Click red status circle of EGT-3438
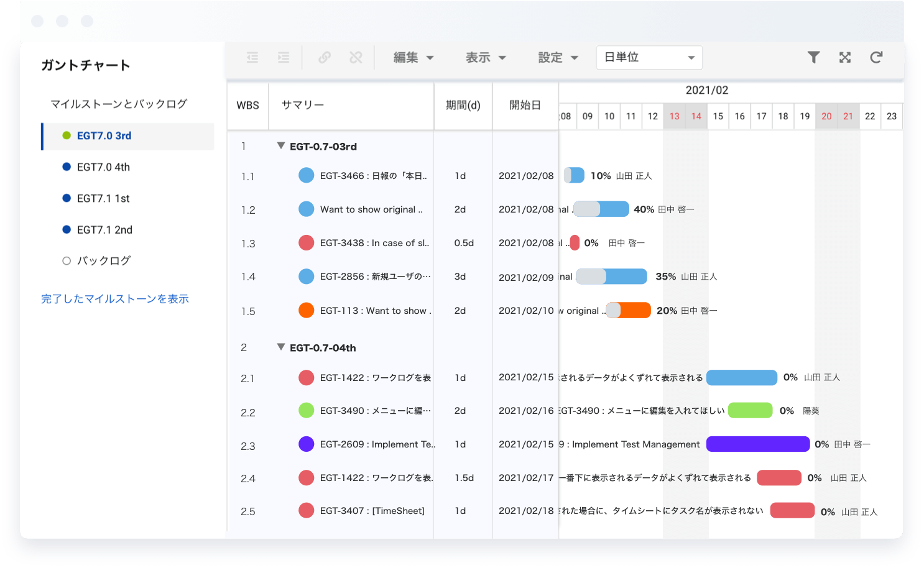Screen dimensions: 924x568 306,242
